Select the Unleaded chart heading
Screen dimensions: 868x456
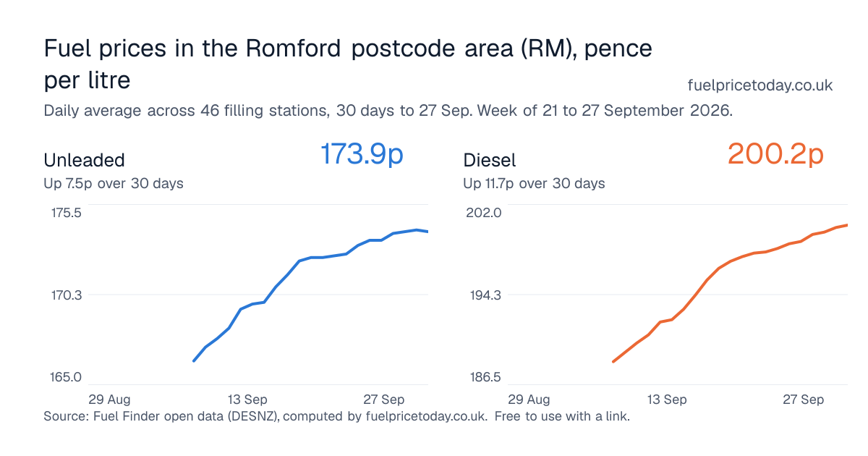85,160
